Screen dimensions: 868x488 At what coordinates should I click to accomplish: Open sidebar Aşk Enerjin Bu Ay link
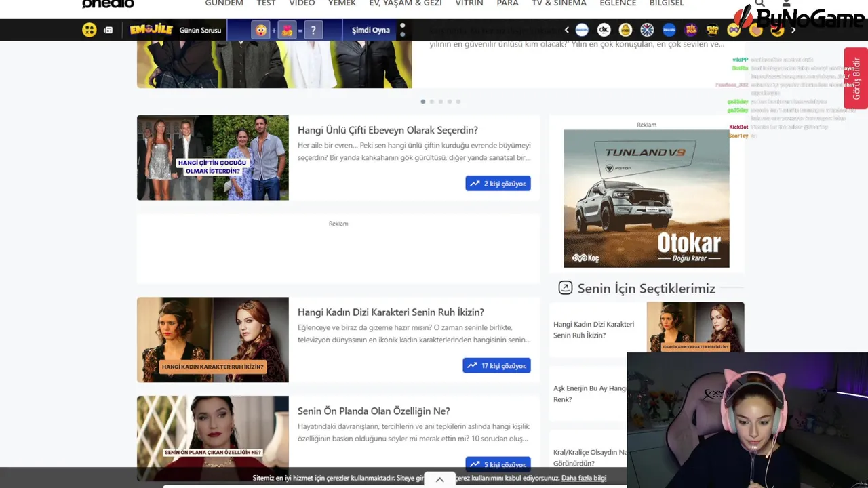pyautogui.click(x=590, y=394)
